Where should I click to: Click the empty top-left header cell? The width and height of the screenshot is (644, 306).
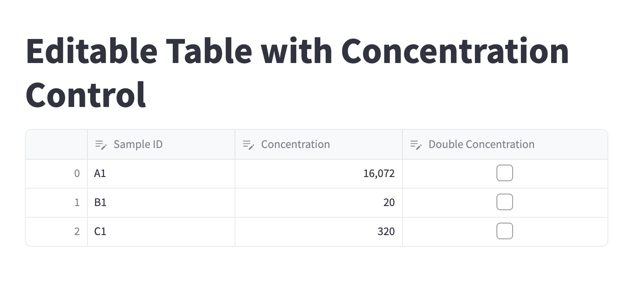(x=57, y=144)
